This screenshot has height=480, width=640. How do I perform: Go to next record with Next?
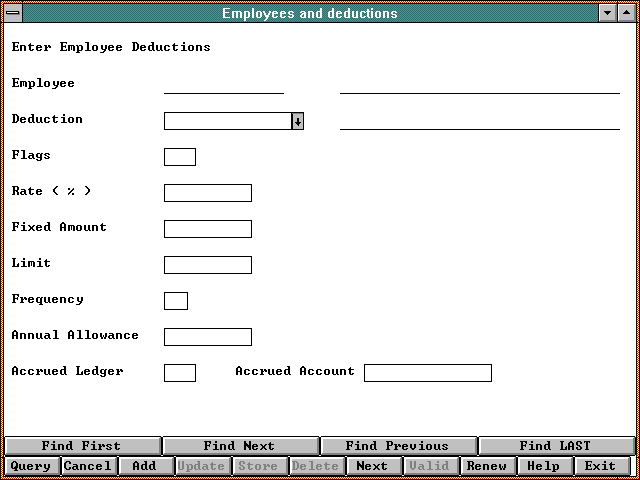click(372, 466)
